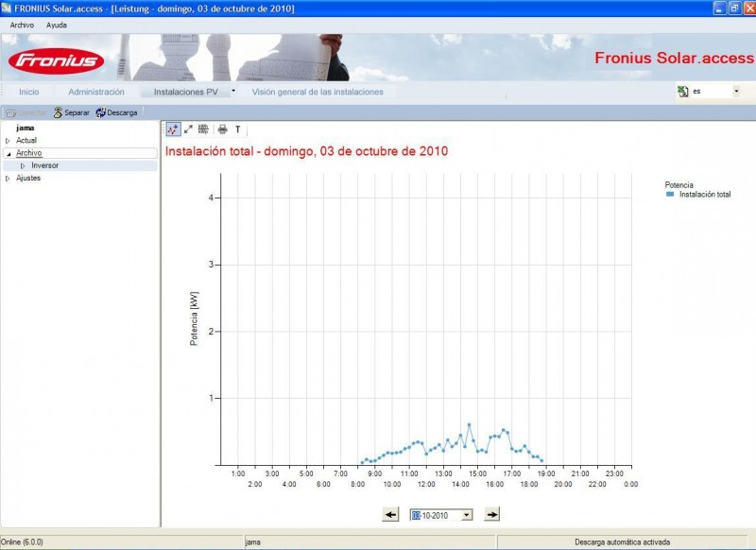
Task: Select Inversor in the tree
Action: coord(44,165)
